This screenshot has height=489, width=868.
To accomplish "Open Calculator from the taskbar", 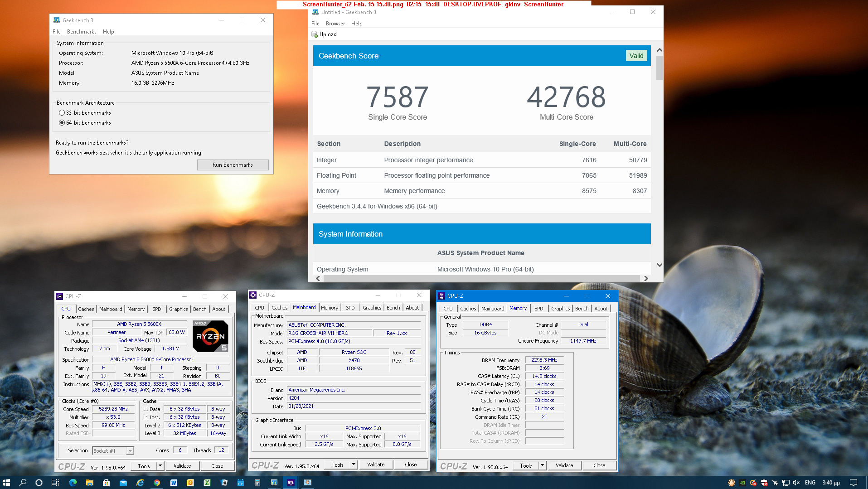I will click(x=257, y=483).
